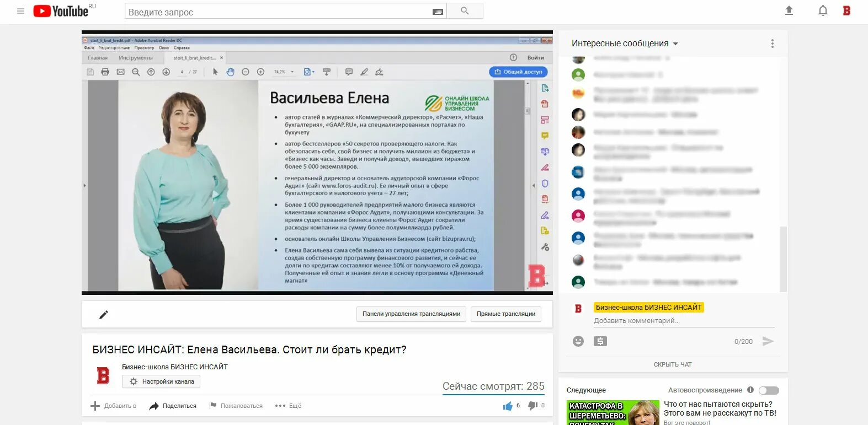868x425 pixels.
Task: Open the on-screen keyboard in the search box
Action: tap(438, 12)
